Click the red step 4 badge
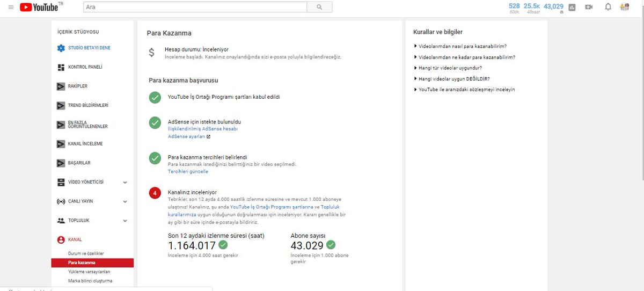 [155, 192]
